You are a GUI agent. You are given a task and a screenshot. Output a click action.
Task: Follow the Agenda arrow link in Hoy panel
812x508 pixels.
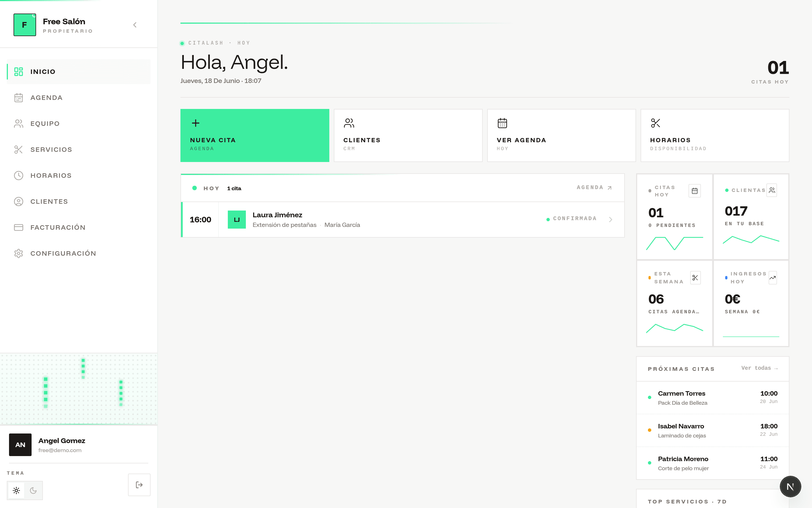tap(594, 187)
